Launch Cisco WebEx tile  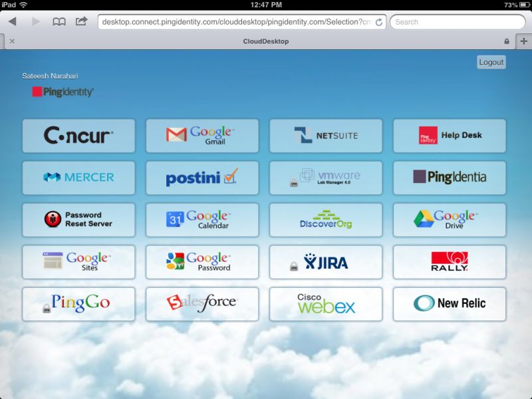326,304
